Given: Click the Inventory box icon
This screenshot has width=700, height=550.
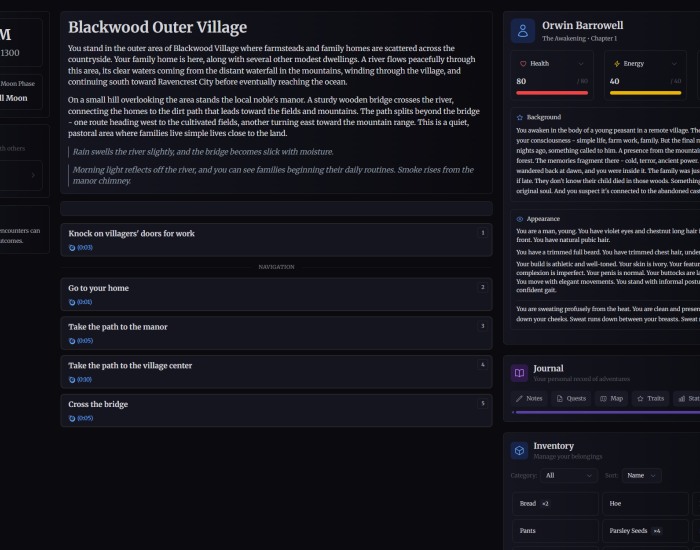Looking at the screenshot, I should pos(519,451).
